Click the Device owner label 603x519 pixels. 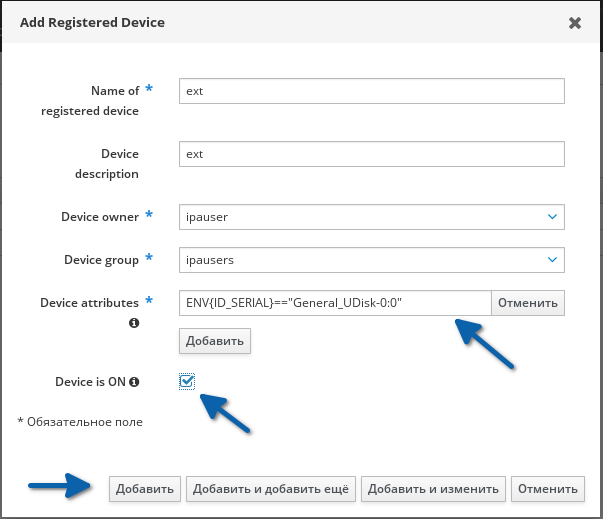click(99, 216)
